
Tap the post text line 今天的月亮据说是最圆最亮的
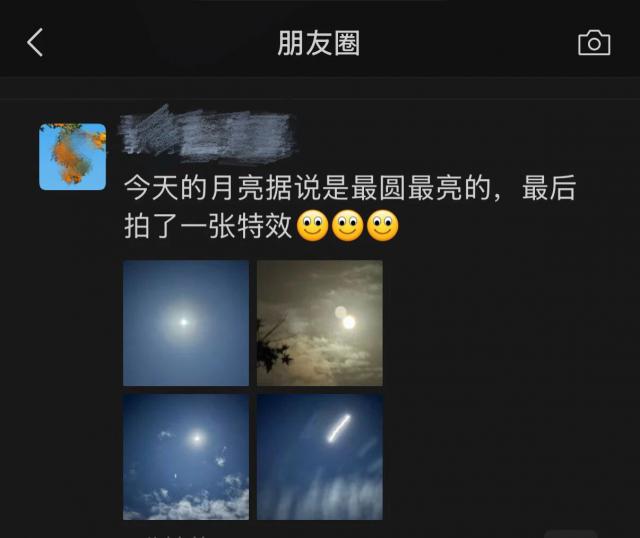click(307, 188)
